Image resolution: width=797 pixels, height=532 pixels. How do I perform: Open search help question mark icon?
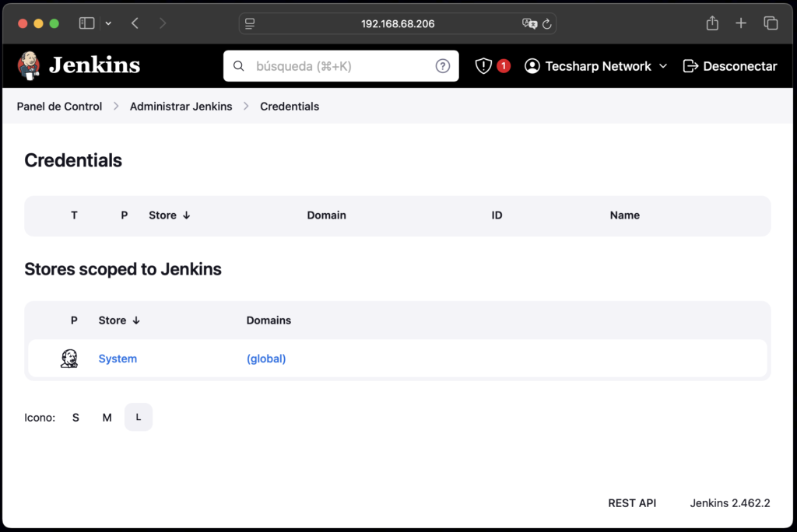(x=442, y=66)
